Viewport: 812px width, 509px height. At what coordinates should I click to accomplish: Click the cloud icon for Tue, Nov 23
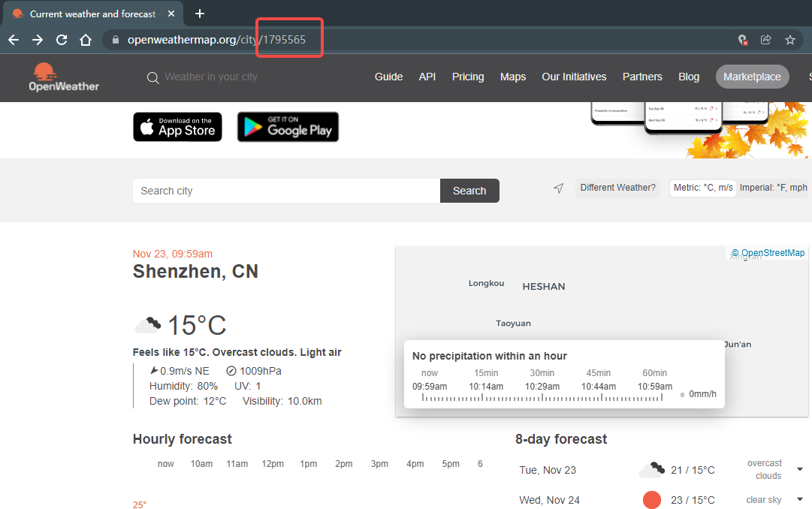coord(653,470)
